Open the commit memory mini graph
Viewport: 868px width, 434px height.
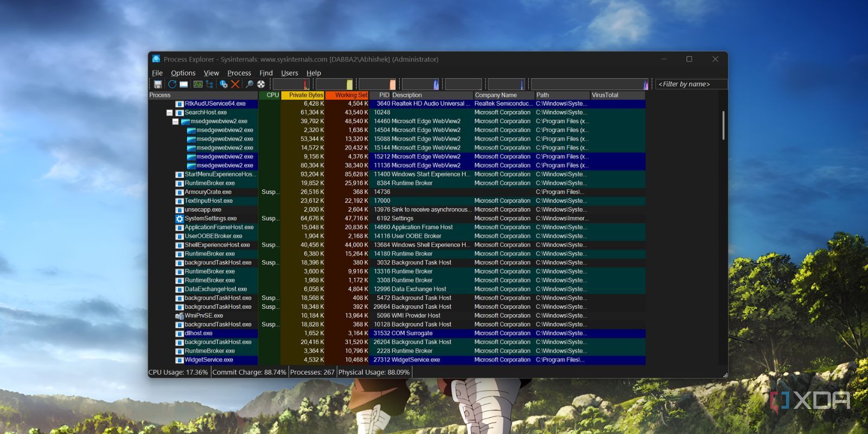tap(334, 84)
